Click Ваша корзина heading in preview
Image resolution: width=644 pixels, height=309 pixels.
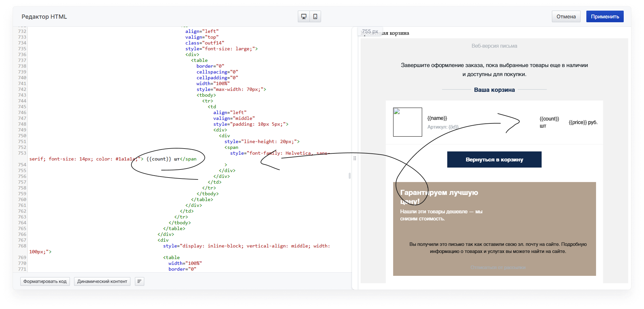coord(494,90)
